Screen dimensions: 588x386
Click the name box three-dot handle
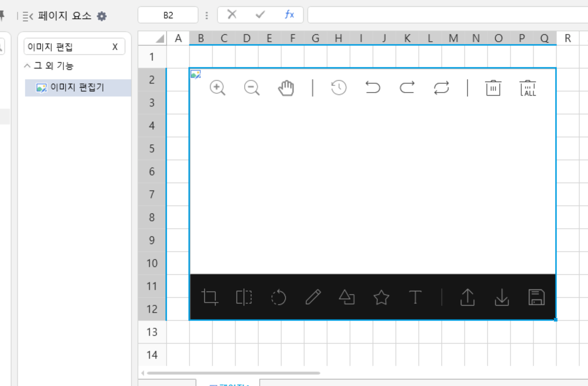207,15
